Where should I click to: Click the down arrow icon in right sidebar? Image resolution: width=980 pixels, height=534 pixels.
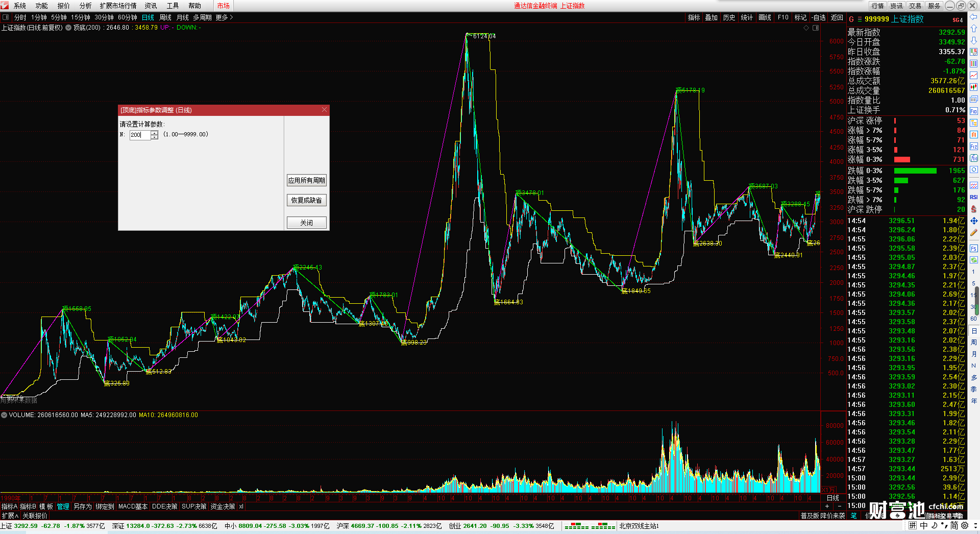pos(974,40)
